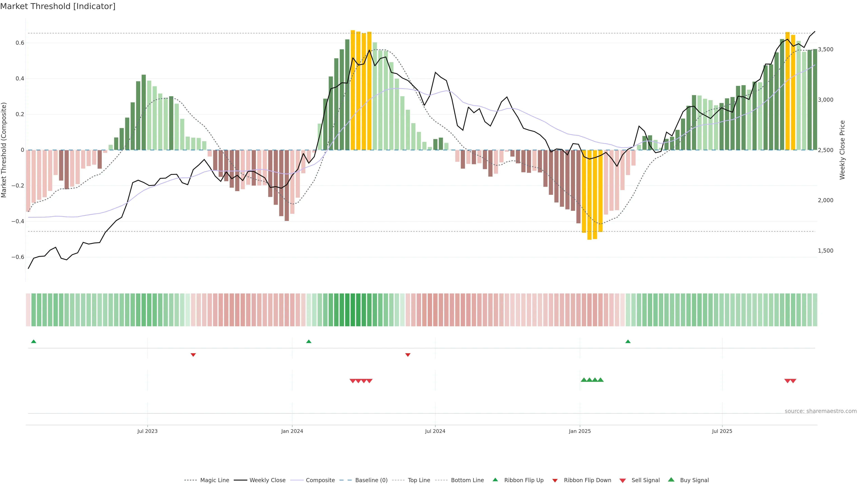Click the Magic Line legend entry
Viewport: 868px width, 488px height.
tap(214, 480)
